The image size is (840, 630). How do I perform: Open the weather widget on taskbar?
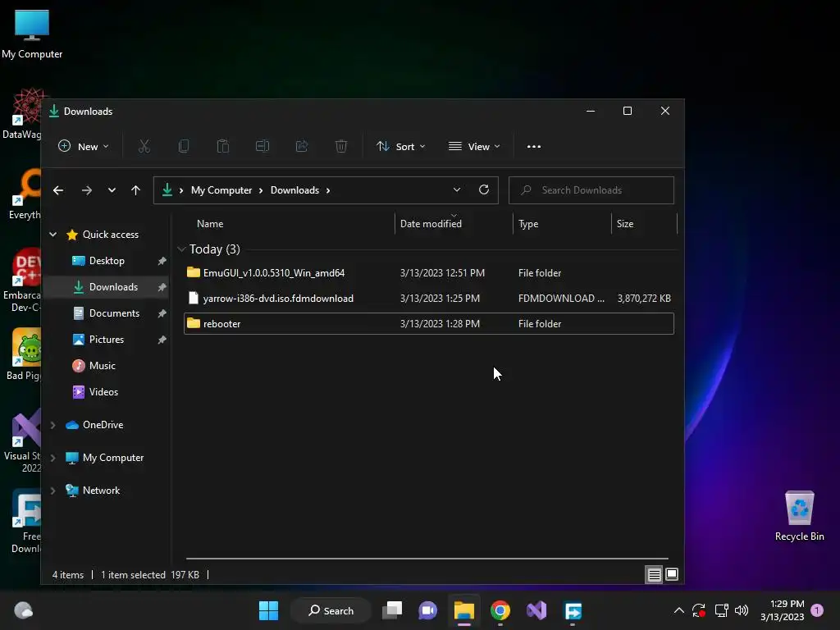pyautogui.click(x=23, y=610)
